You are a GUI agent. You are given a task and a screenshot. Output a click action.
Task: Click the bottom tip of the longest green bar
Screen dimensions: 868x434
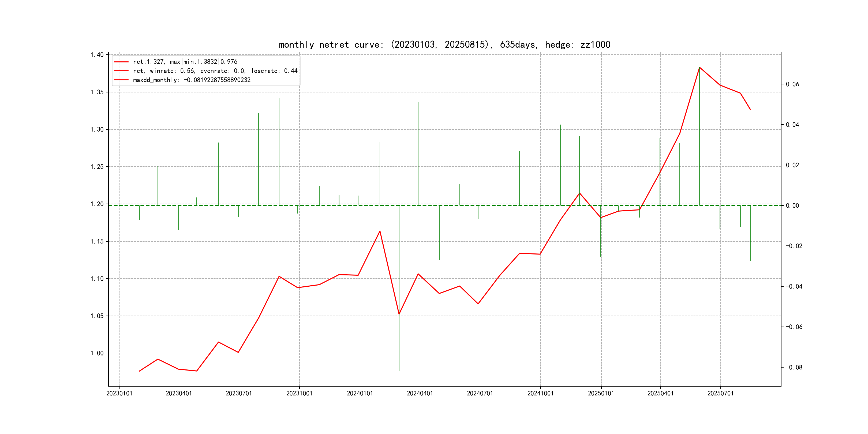(x=399, y=371)
